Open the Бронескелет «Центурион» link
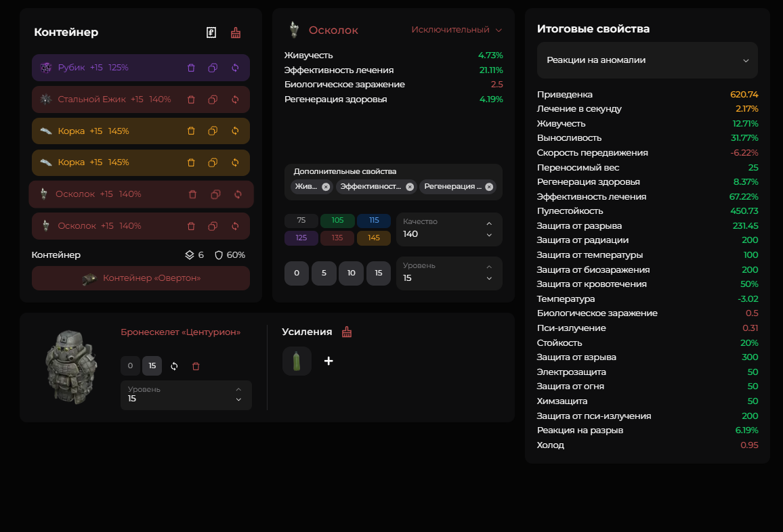 [x=181, y=332]
